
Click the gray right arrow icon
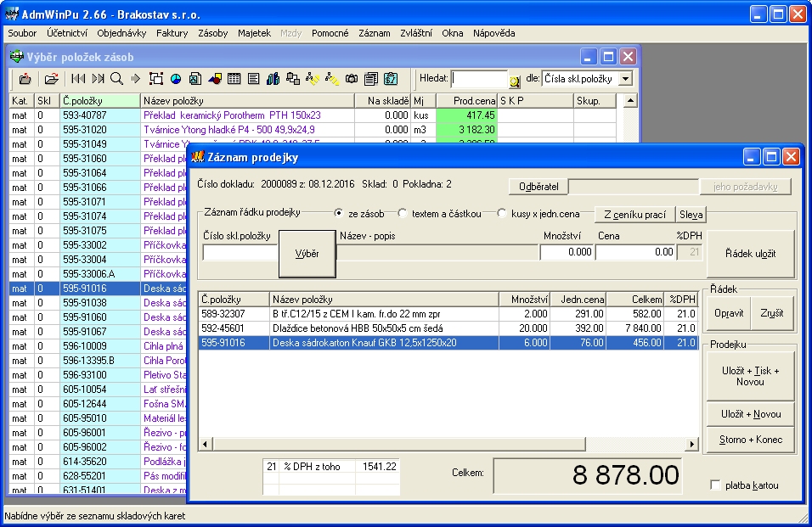pos(136,79)
